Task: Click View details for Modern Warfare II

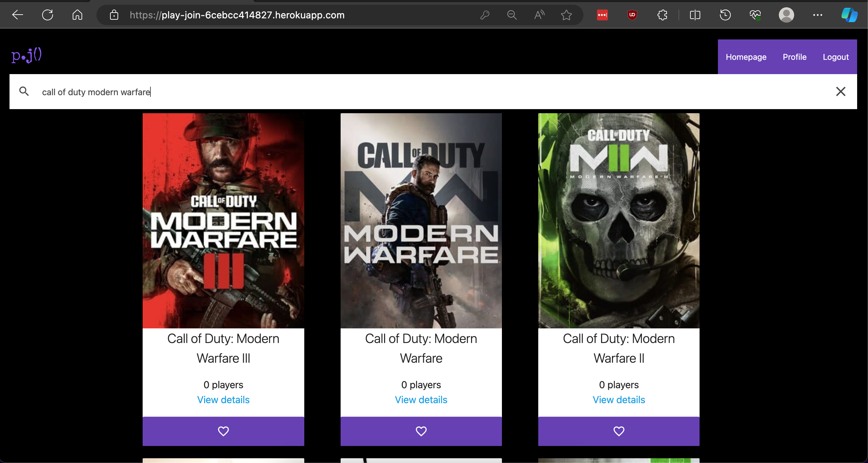Action: pyautogui.click(x=619, y=400)
